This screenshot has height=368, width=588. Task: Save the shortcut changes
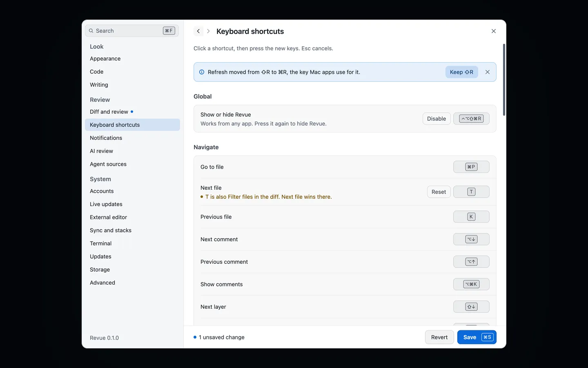(477, 337)
